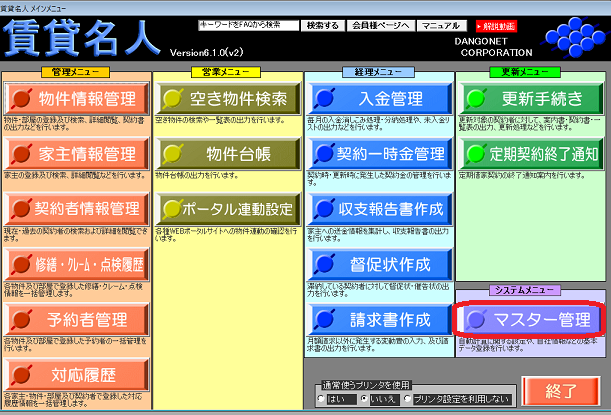Open マスター管理 (master management)

(x=529, y=319)
